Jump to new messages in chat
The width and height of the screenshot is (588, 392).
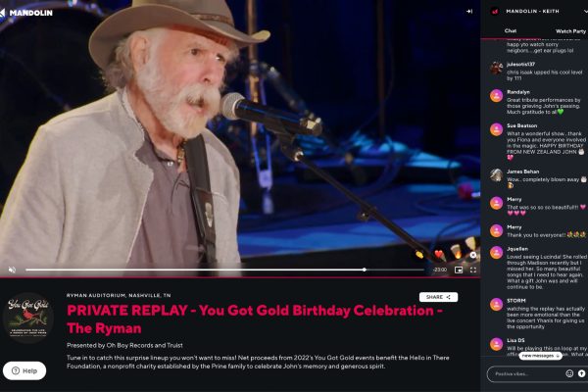(x=540, y=356)
